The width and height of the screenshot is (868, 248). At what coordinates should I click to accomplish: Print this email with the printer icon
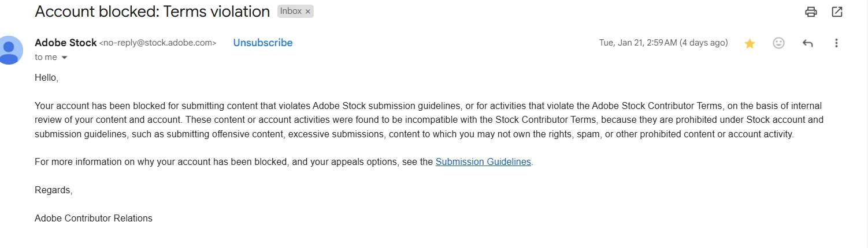pyautogui.click(x=811, y=12)
